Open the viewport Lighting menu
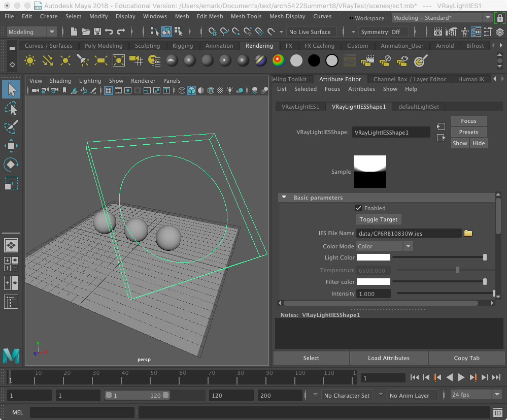507x420 pixels. click(90, 81)
